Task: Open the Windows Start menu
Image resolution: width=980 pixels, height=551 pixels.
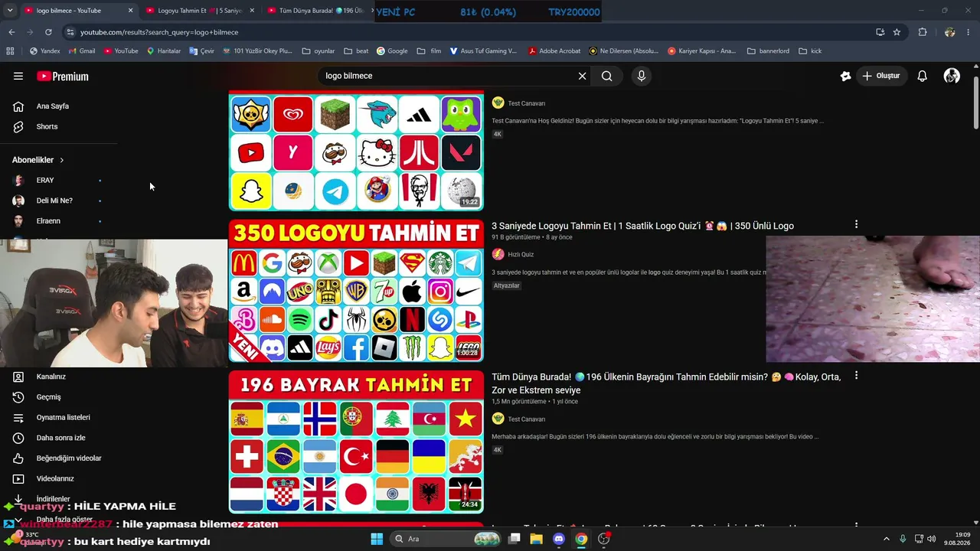Action: [377, 539]
